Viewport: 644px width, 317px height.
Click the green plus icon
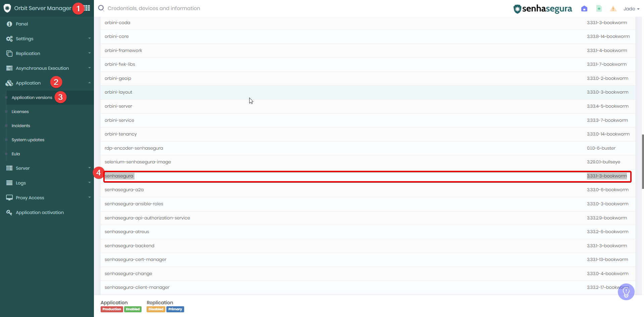[x=599, y=9]
